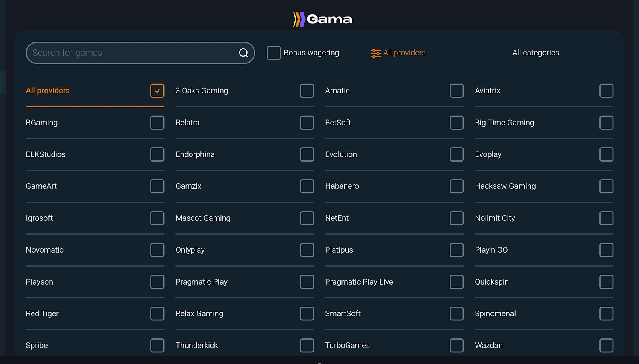639x364 pixels.
Task: Select the Big Time Gaming checkbox
Action: [607, 123]
